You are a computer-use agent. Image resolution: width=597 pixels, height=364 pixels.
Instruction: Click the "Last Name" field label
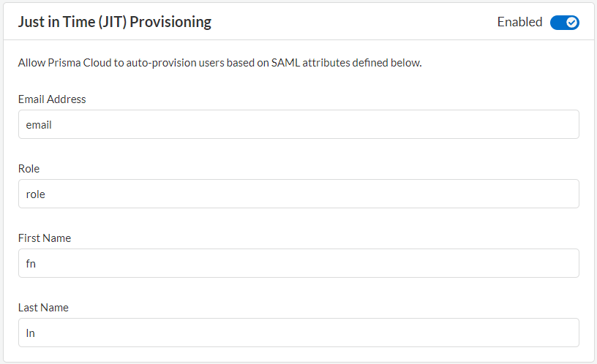tap(44, 308)
